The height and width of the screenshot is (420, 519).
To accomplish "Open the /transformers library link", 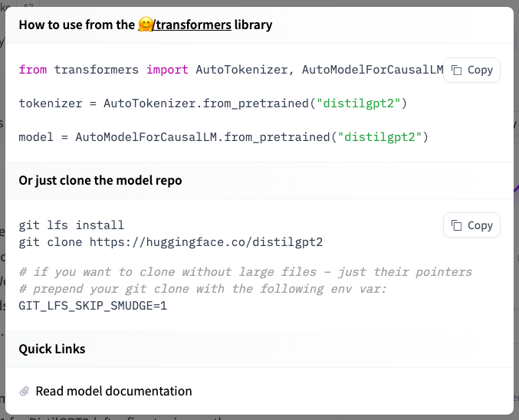I will tap(192, 25).
